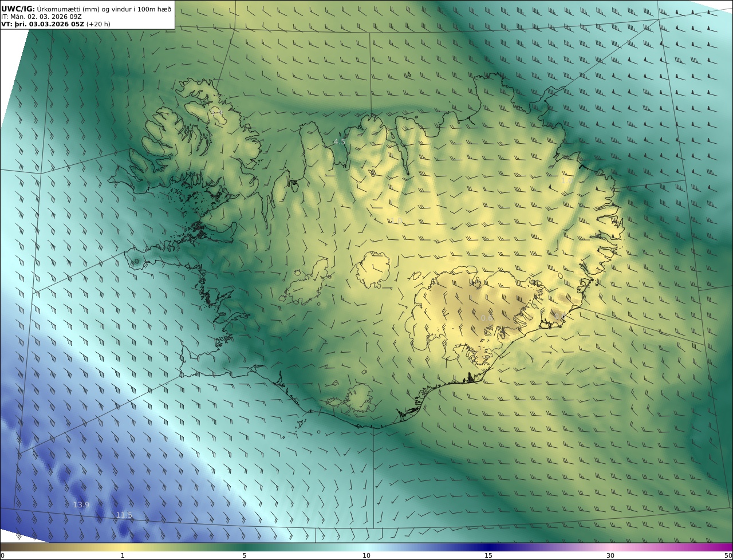Click the 13.9 maximum value label
Screen dimensions: 733x560
coord(81,504)
